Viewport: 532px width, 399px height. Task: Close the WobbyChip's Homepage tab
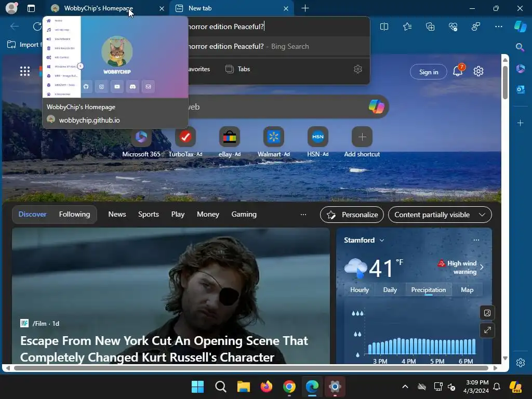(x=162, y=8)
